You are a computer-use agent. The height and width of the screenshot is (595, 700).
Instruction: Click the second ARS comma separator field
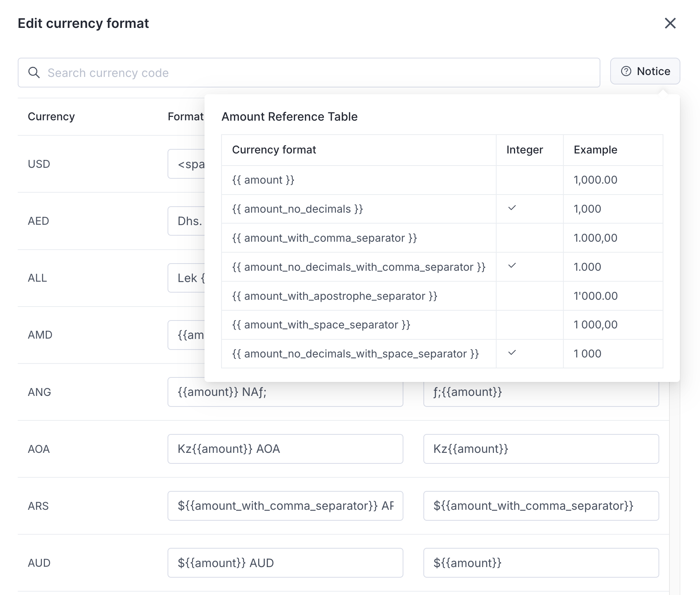541,506
